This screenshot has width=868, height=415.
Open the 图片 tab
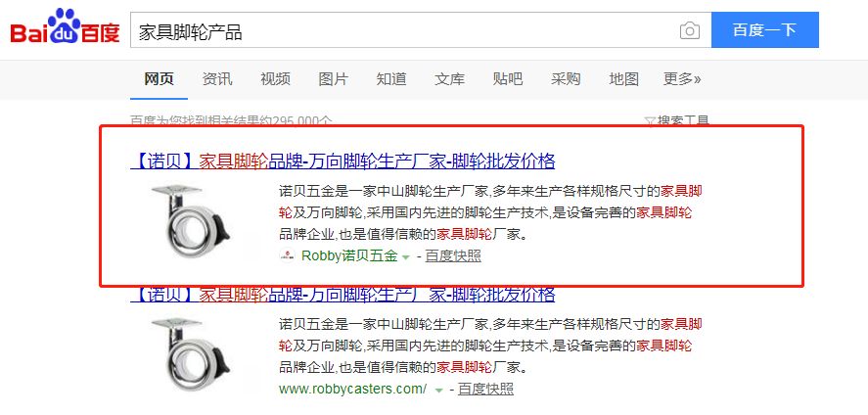coord(334,79)
